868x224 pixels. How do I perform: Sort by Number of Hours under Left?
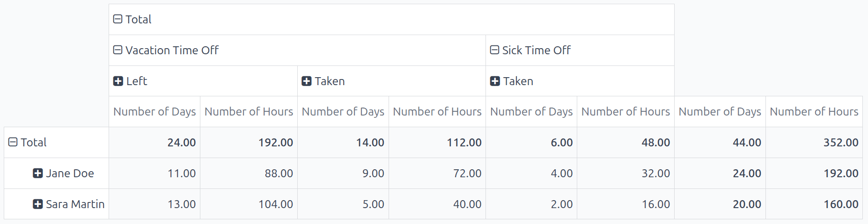coord(249,112)
